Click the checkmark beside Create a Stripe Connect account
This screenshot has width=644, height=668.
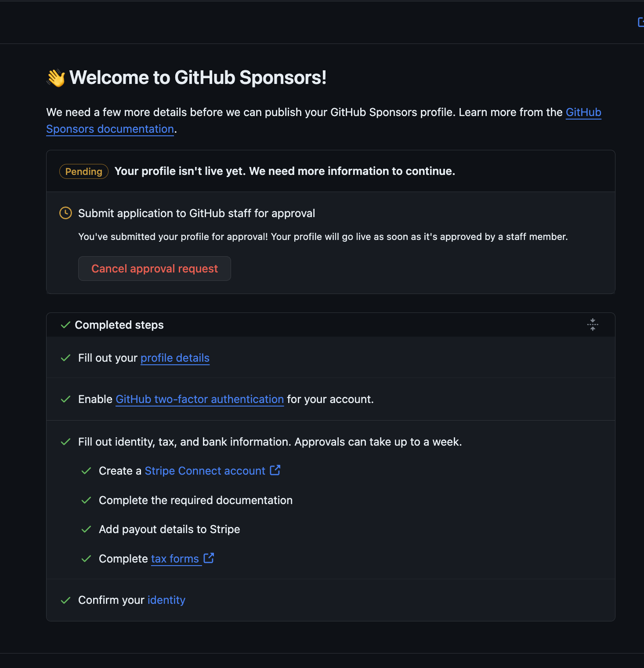[86, 471]
